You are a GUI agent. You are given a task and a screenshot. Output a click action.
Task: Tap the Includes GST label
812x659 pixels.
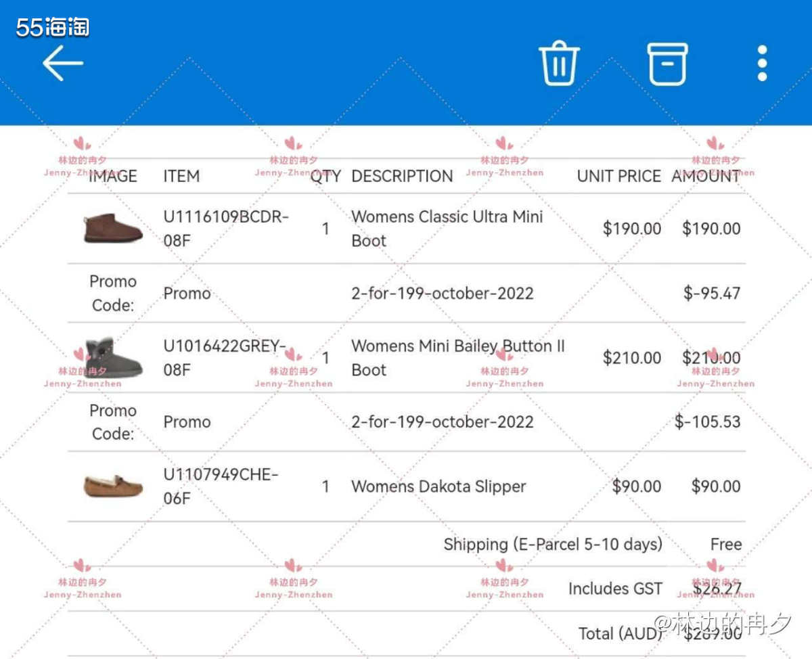point(614,589)
